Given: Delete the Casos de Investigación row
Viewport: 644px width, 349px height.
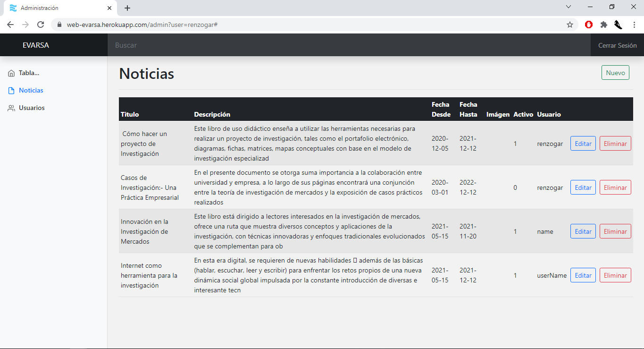Looking at the screenshot, I should (x=615, y=187).
